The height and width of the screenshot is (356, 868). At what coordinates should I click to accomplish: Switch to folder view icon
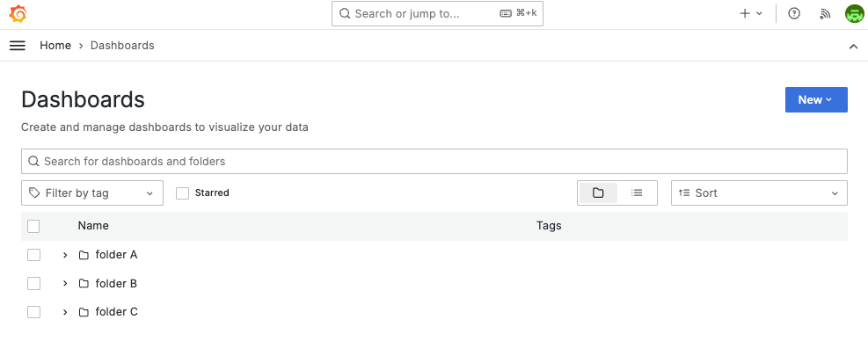tap(598, 193)
